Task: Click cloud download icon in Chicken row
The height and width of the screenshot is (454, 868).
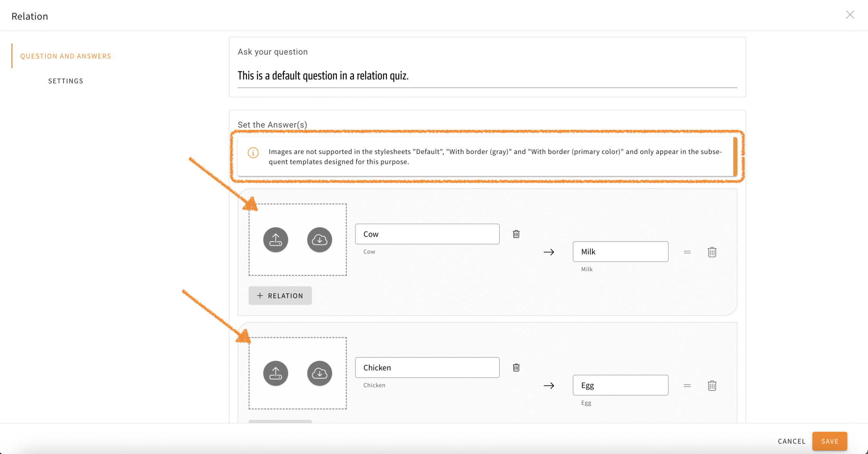Action: (x=319, y=373)
